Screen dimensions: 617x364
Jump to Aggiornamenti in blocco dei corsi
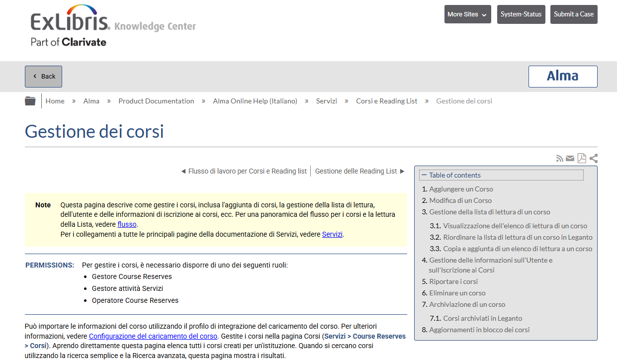(479, 330)
